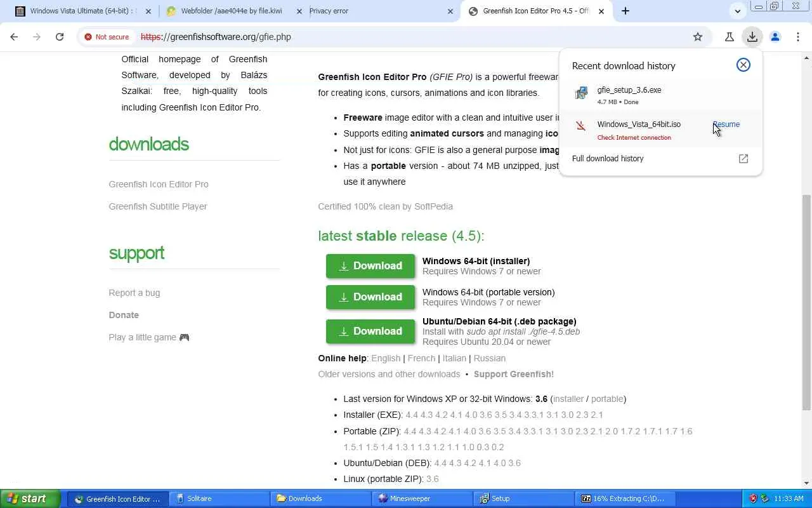The height and width of the screenshot is (508, 812).
Task: Click the green tray icon beside the clock
Action: (x=765, y=498)
